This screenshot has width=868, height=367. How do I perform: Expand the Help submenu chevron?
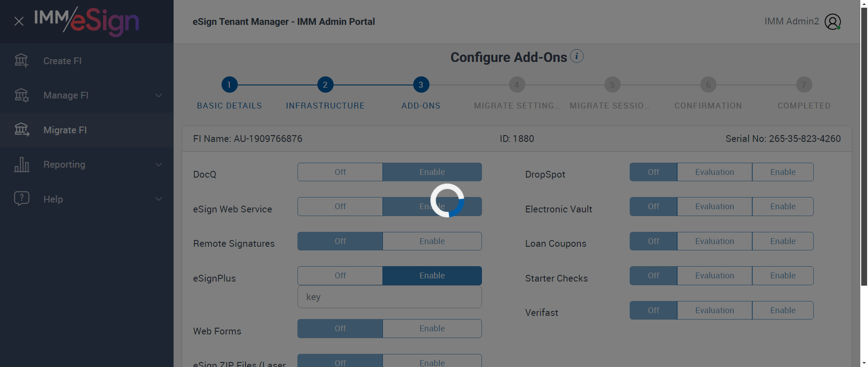click(159, 199)
